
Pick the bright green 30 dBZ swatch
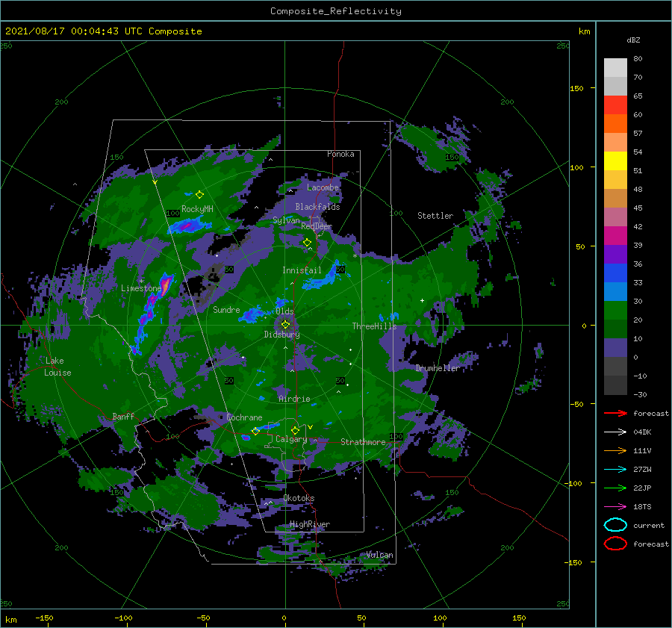pos(615,310)
